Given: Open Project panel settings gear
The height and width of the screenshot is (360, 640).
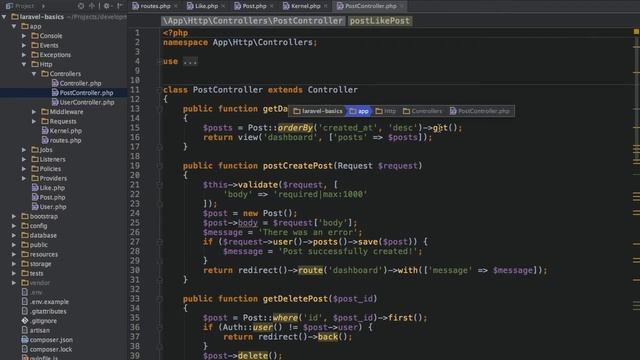Looking at the screenshot, I should coord(107,6).
